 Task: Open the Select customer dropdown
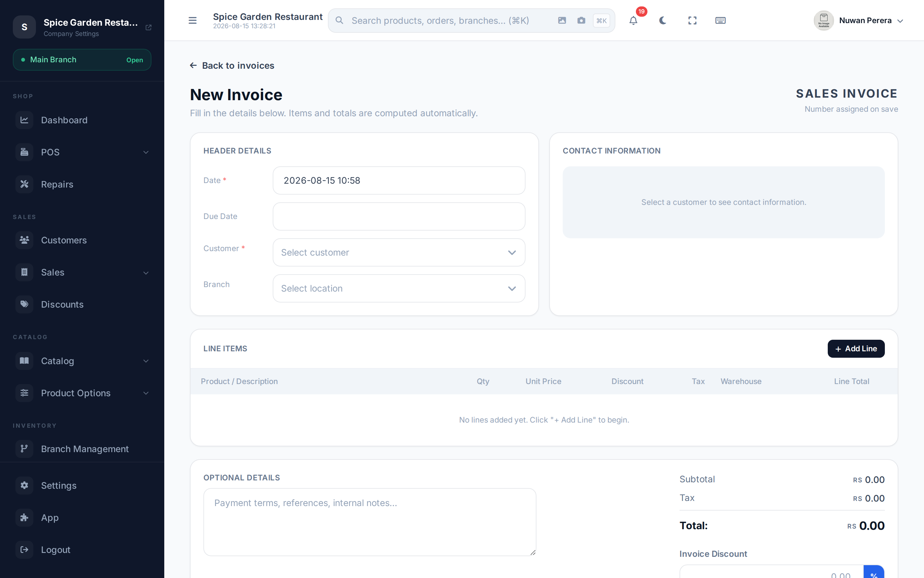399,252
